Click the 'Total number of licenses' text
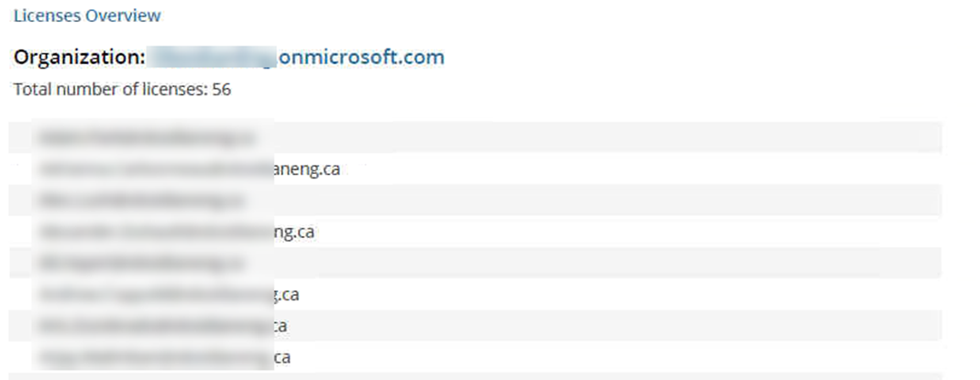The image size is (980, 380). [110, 90]
